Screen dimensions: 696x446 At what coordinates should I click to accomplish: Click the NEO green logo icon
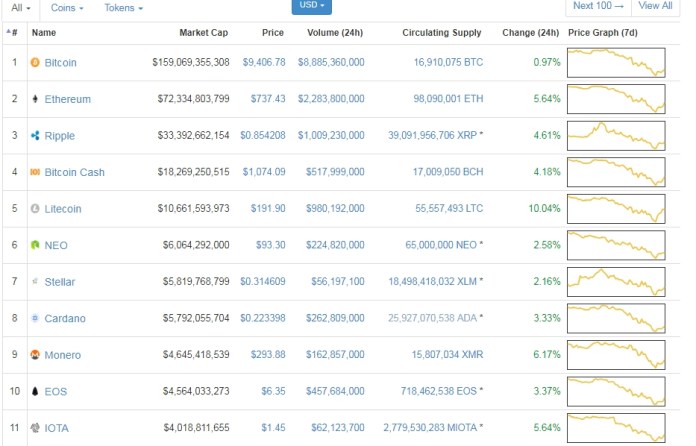pos(35,245)
